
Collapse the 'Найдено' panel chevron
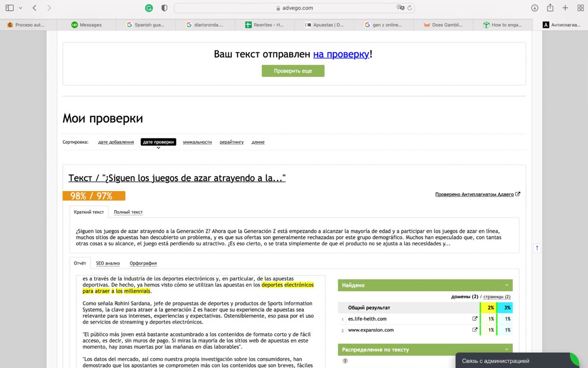pyautogui.click(x=507, y=285)
